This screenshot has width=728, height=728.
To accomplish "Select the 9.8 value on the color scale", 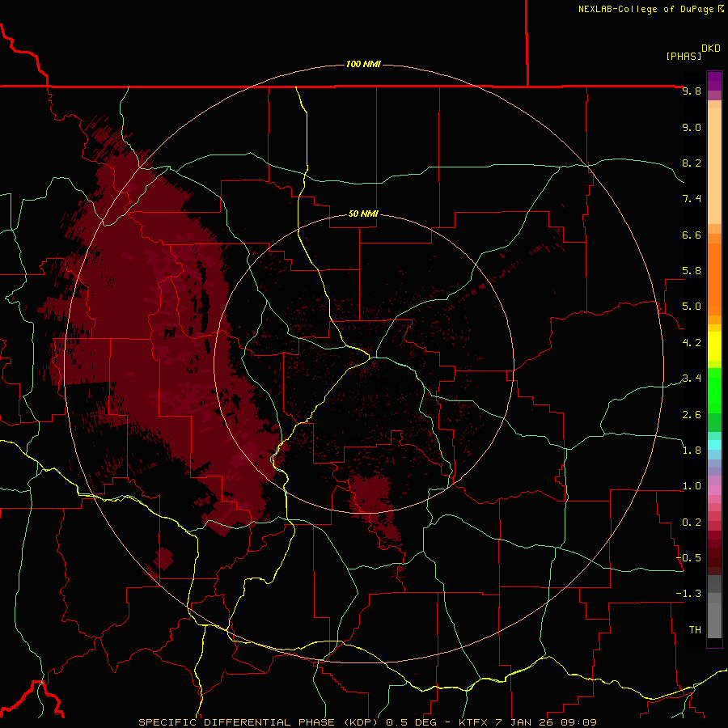I will 692,91.
